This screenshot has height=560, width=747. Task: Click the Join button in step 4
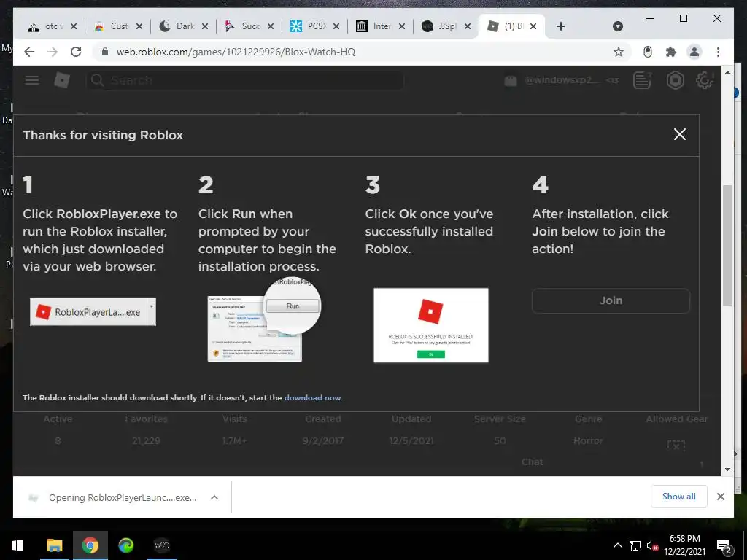click(x=611, y=300)
